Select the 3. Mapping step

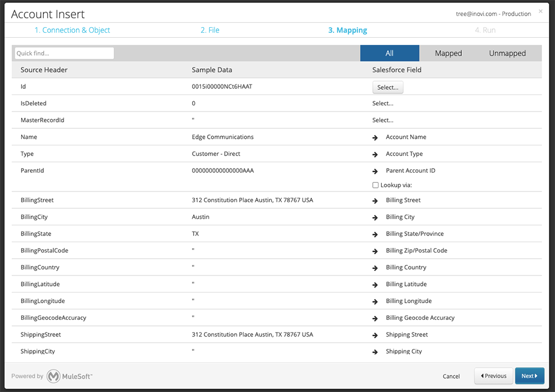[347, 30]
